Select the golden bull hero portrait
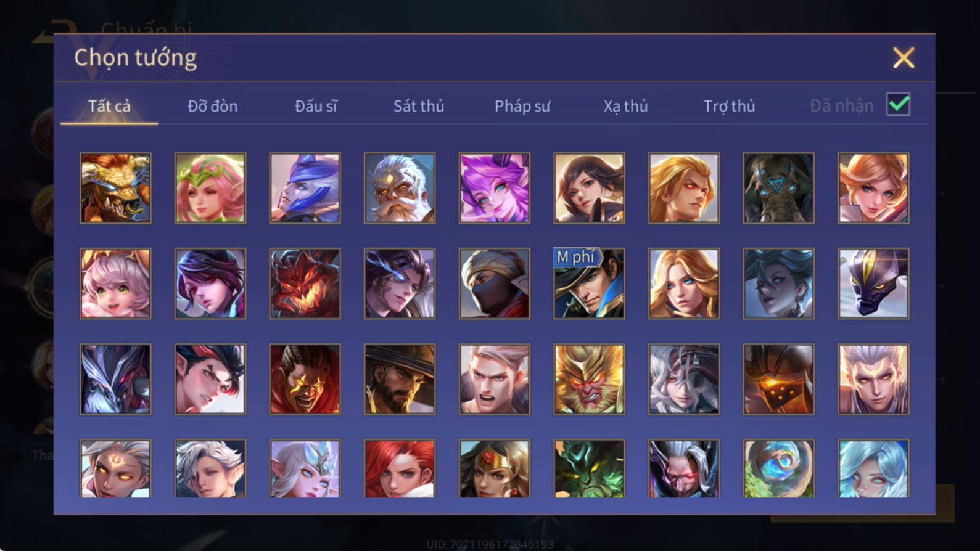This screenshot has height=551, width=980. 115,188
